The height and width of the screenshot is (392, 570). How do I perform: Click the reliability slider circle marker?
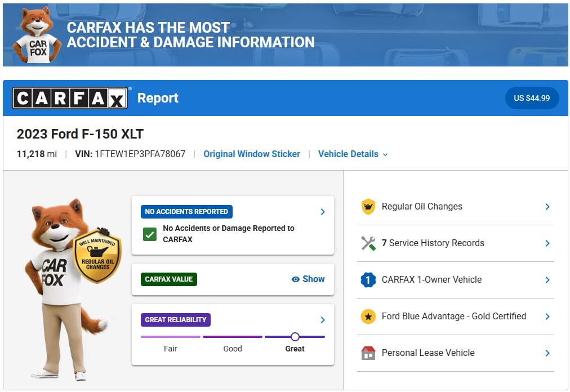coord(295,337)
